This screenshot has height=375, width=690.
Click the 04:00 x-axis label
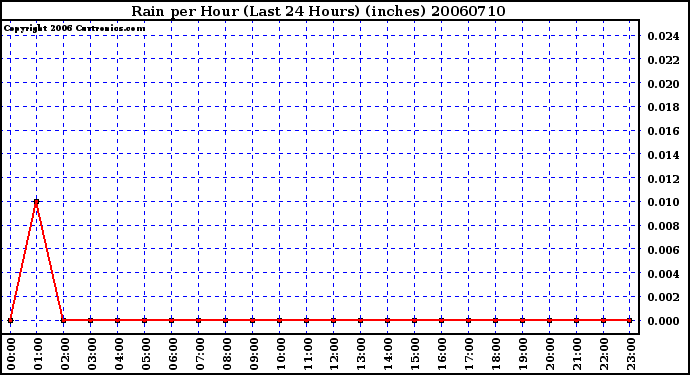119,354
